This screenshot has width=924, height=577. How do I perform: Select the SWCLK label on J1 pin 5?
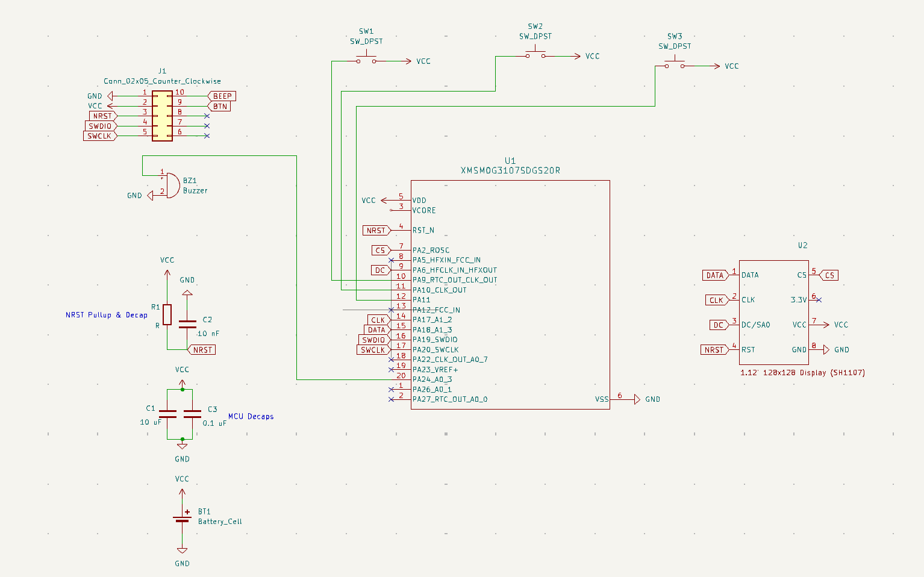pyautogui.click(x=100, y=136)
